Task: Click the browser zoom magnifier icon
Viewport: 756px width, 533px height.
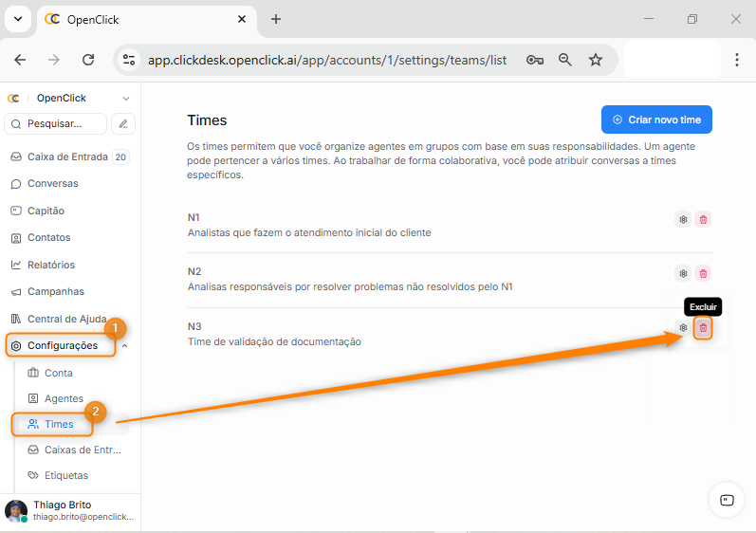Action: tap(565, 60)
